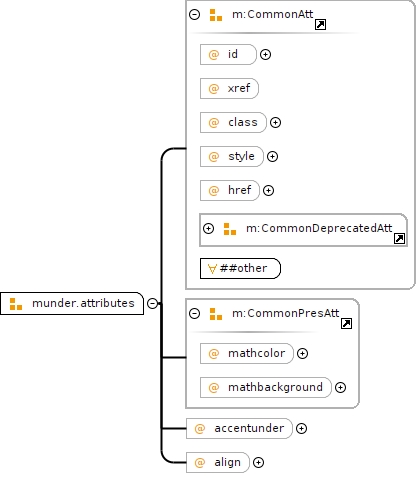The image size is (417, 478).
Task: Click the jump arrow icon on m:CommonAtt
Action: click(320, 25)
